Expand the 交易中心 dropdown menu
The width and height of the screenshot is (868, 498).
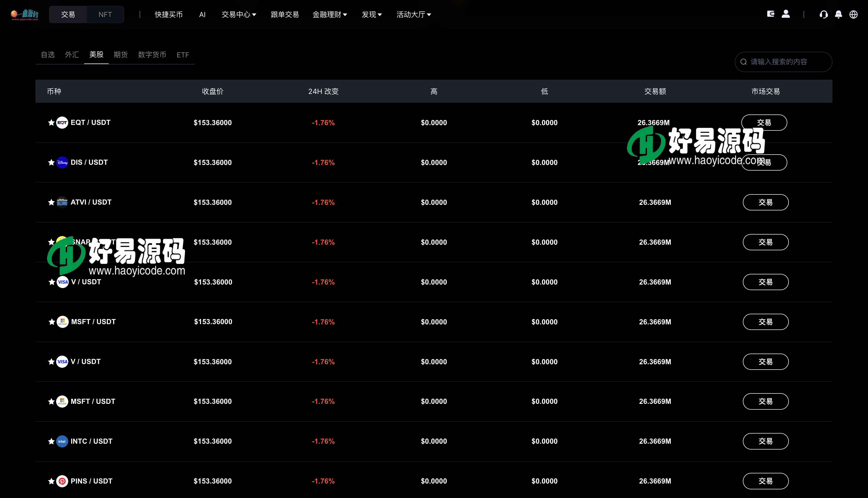tap(239, 14)
